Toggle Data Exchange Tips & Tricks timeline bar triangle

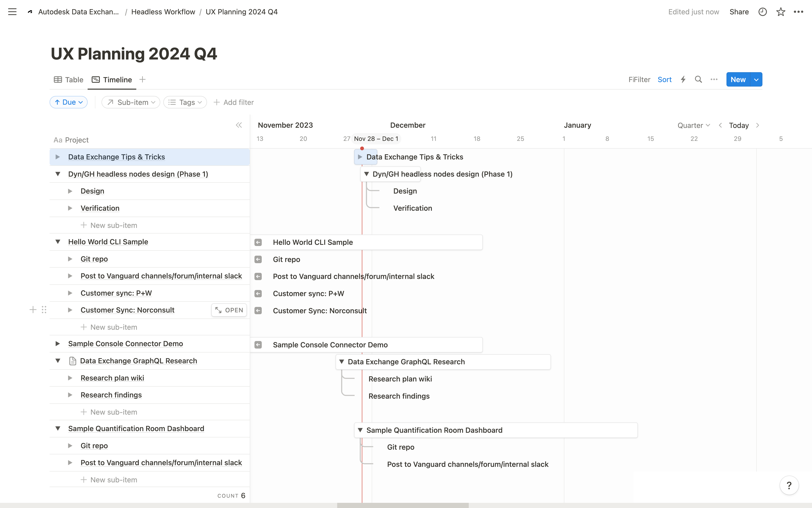click(x=360, y=157)
